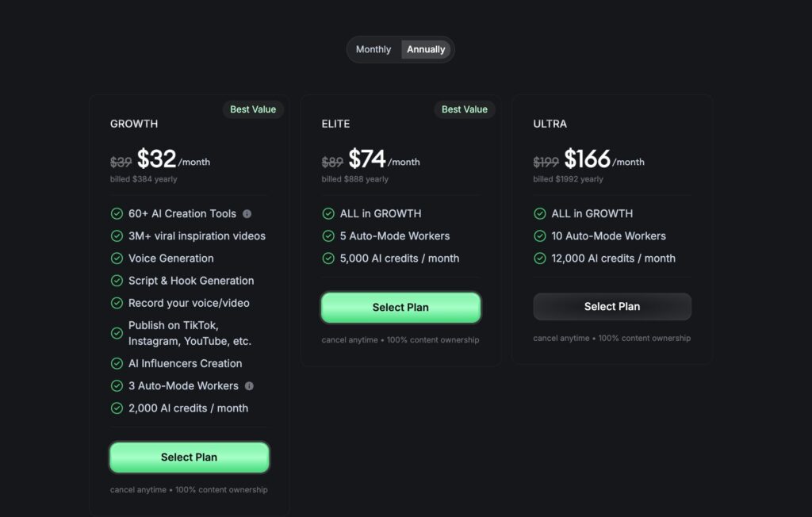This screenshot has width=812, height=517.
Task: Click the Best Value badge on the Growth plan
Action: 253,109
